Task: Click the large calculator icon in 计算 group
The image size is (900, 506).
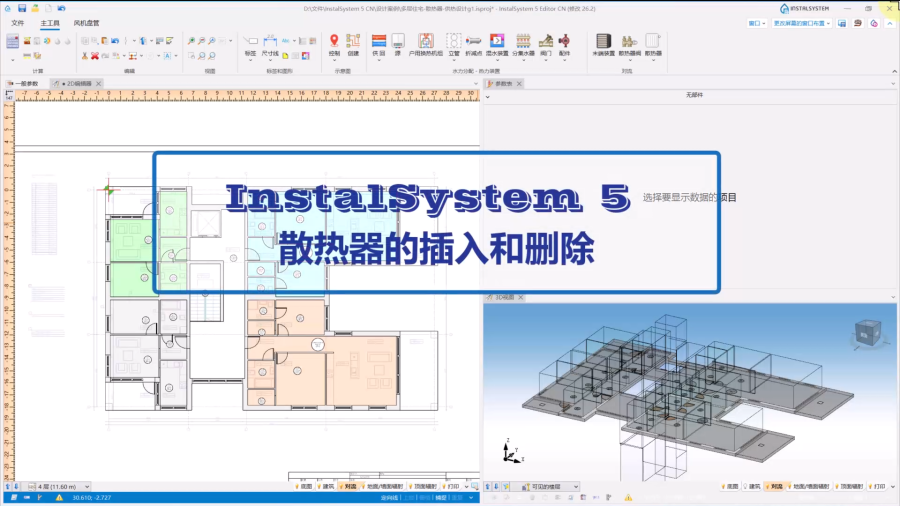Action: [12, 41]
